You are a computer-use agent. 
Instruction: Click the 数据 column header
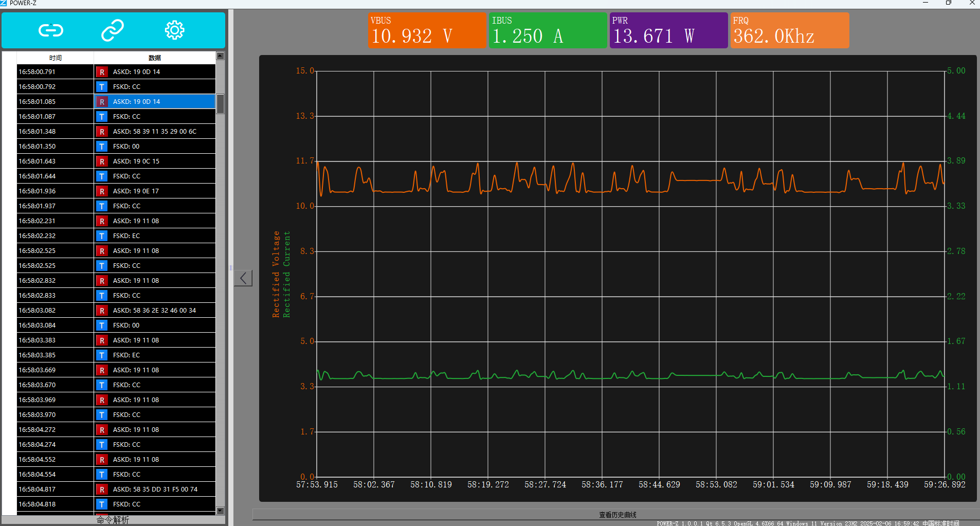tap(155, 58)
